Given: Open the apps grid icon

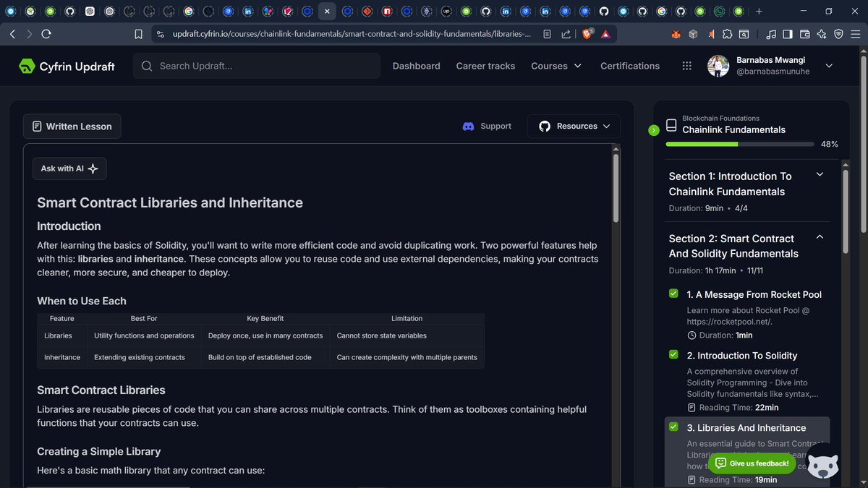Looking at the screenshot, I should [x=686, y=66].
